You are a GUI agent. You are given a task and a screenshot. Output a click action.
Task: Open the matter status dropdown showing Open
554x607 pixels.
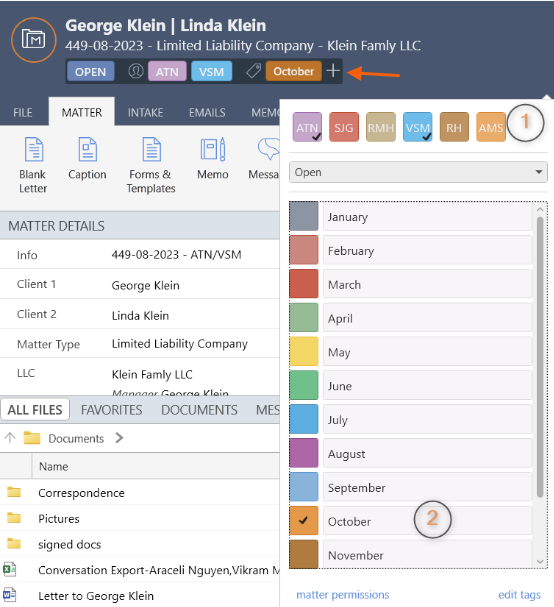tap(418, 172)
